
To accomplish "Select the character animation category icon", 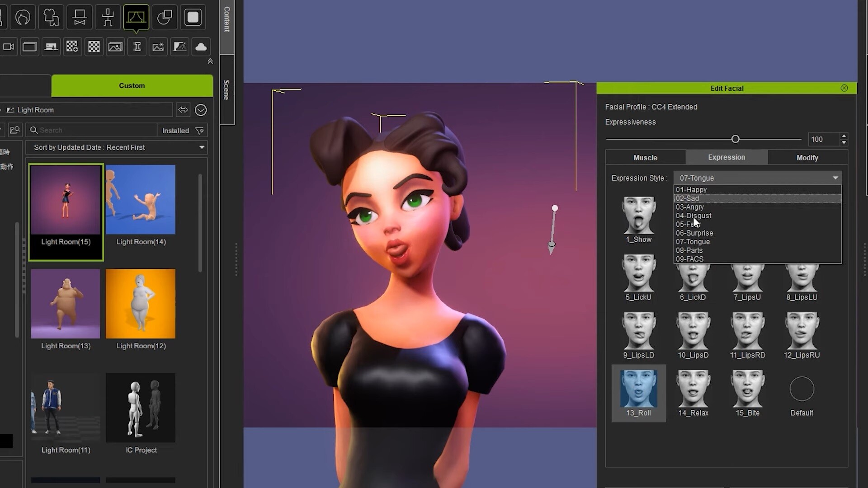I will pyautogui.click(x=107, y=17).
